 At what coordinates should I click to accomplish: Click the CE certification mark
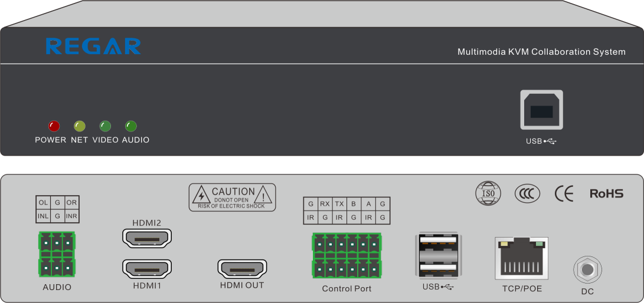tap(564, 194)
